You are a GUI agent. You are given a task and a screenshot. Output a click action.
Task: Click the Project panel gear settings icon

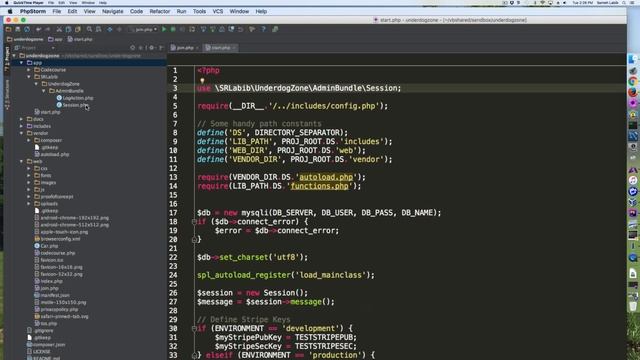[151, 48]
